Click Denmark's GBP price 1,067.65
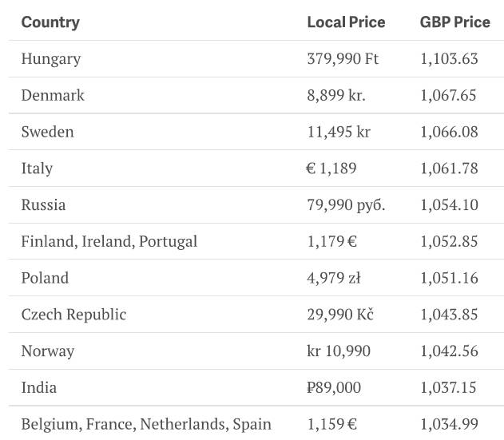This screenshot has height=440, width=504. [448, 96]
